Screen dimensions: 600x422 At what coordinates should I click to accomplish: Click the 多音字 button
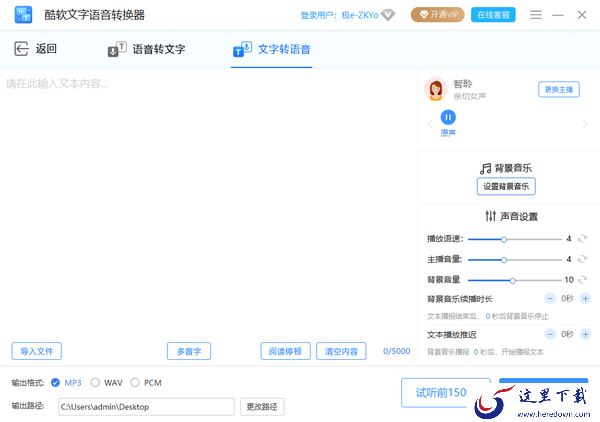pos(189,351)
